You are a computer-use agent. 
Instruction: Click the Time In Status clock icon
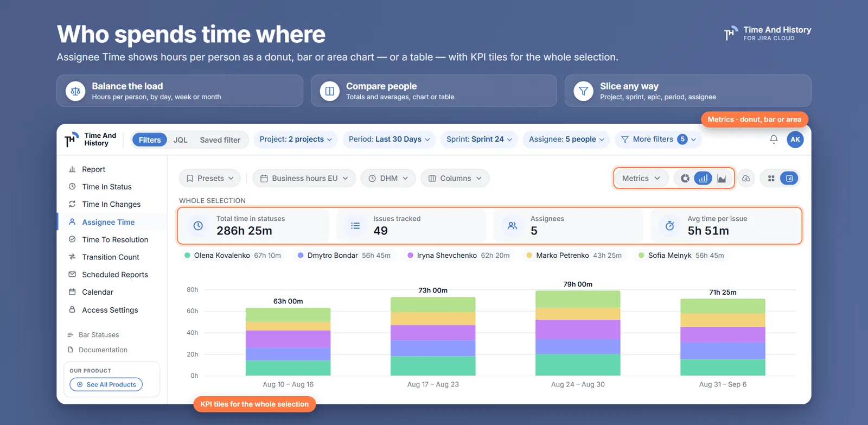click(72, 187)
